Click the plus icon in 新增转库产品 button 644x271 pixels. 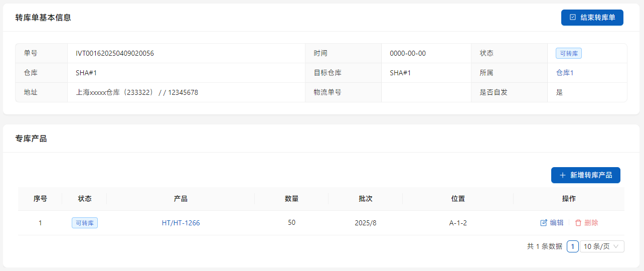point(562,175)
